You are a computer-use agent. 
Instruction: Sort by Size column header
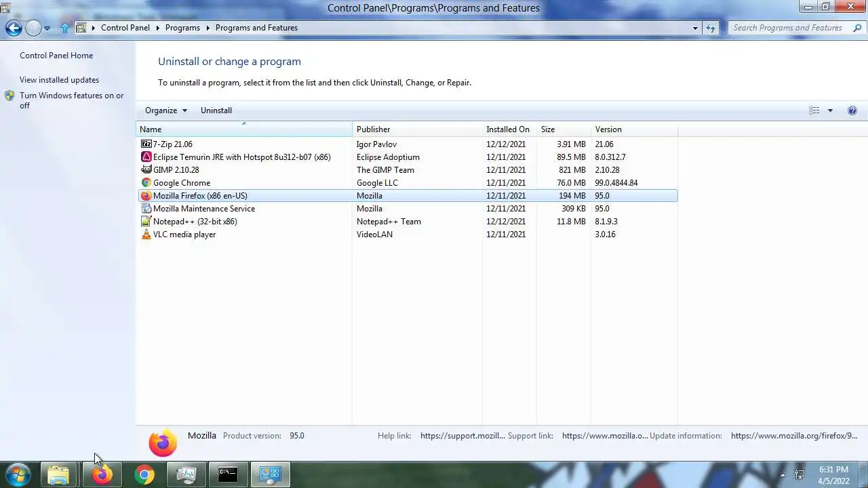coord(563,129)
